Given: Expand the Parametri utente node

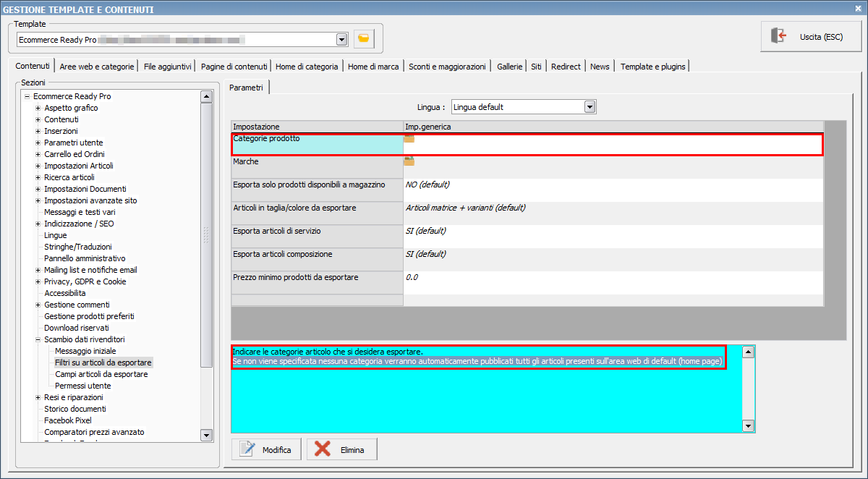Looking at the screenshot, I should coord(38,143).
